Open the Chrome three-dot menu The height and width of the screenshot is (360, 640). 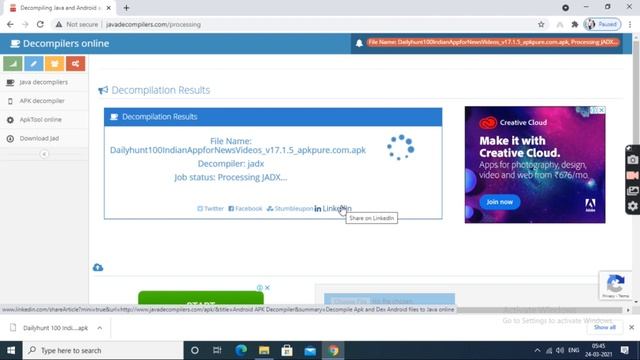630,24
